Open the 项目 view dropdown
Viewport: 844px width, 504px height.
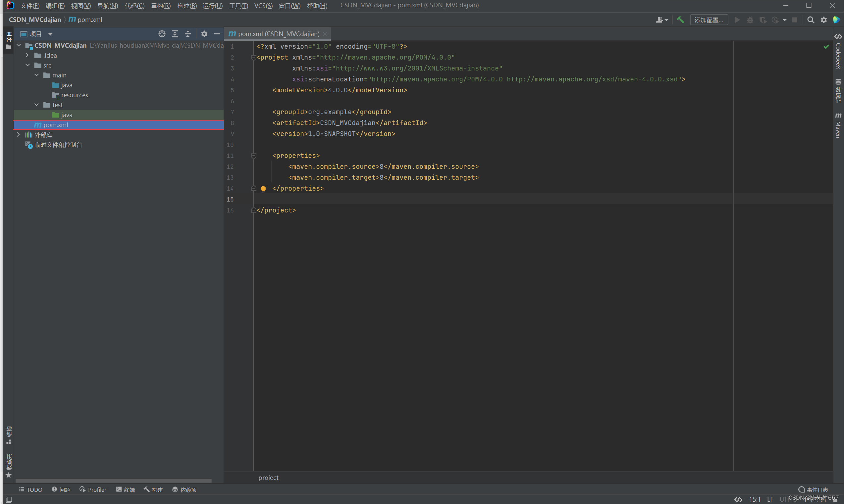click(x=50, y=34)
